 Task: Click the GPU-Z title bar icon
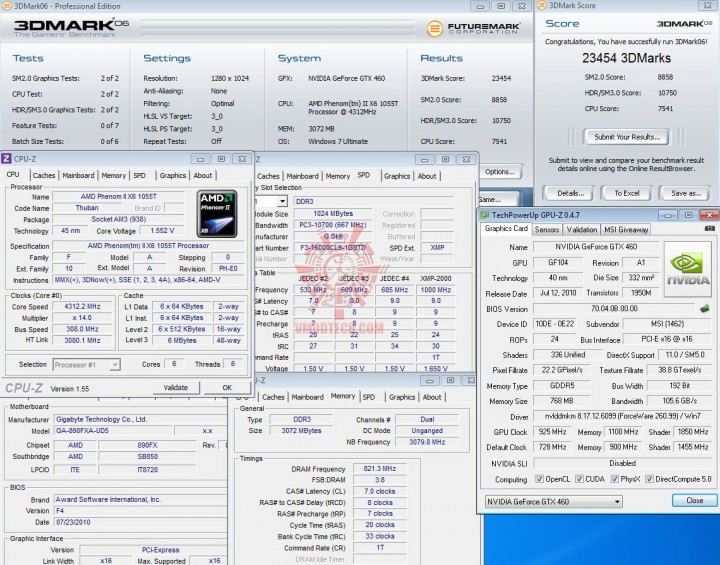click(x=485, y=215)
